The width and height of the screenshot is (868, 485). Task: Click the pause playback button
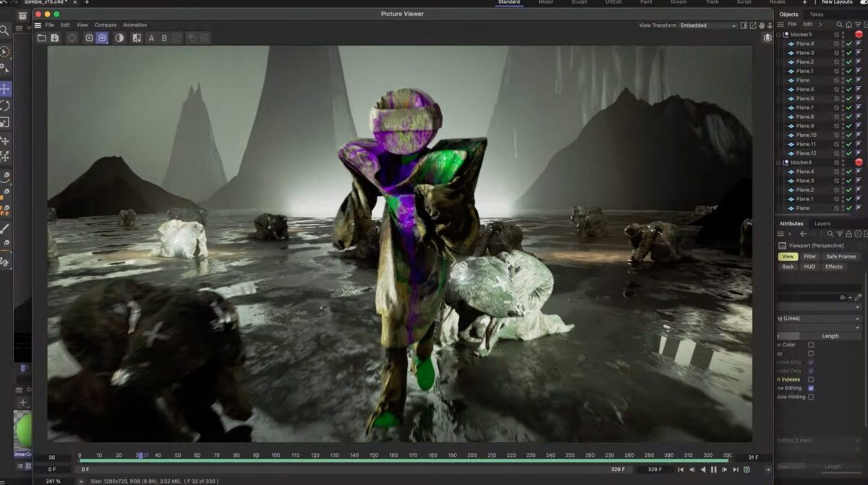(x=714, y=470)
